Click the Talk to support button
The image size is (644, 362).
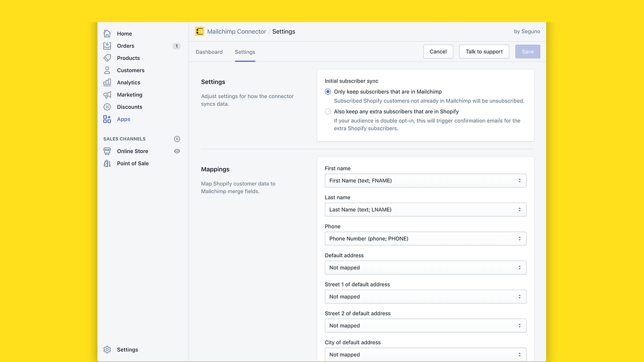484,52
